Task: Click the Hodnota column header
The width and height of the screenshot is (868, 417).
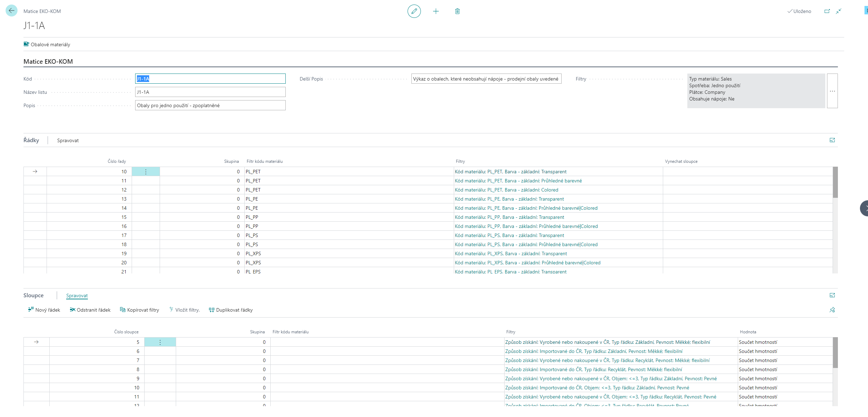Action: click(x=748, y=332)
